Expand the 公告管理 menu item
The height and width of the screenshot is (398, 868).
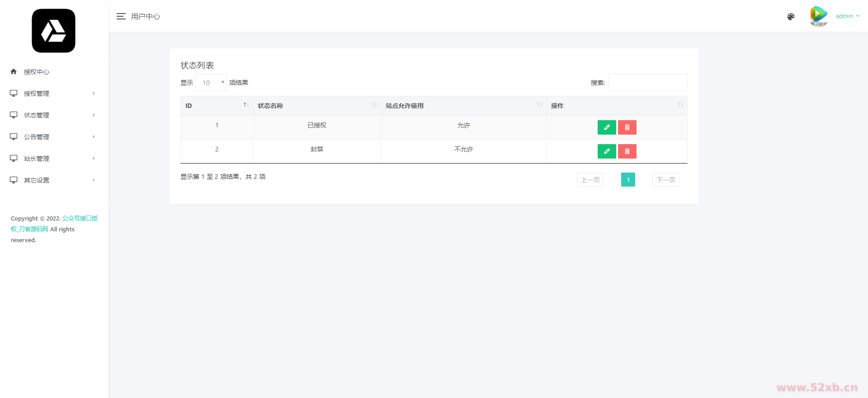(52, 137)
